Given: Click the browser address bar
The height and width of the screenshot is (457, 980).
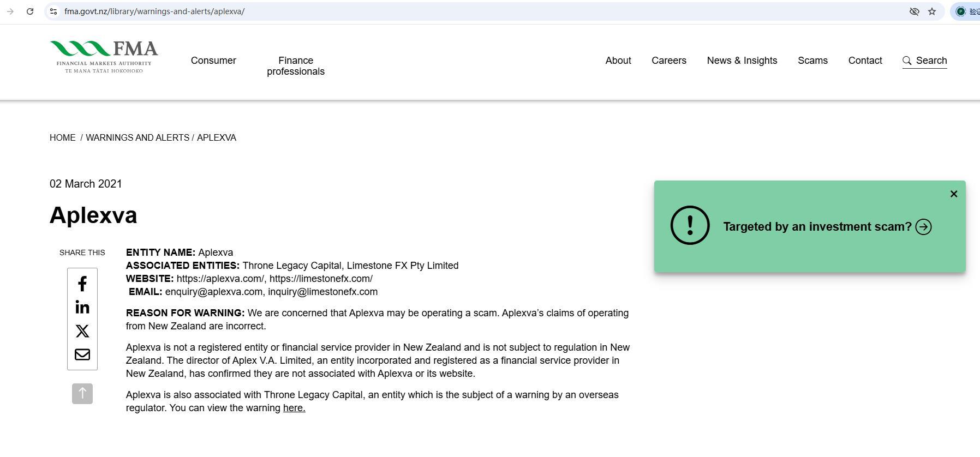Looking at the screenshot, I should point(437,11).
